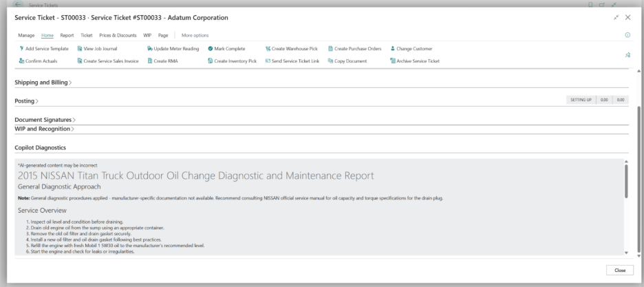This screenshot has height=287, width=644.
Task: Click Archive Service Ticket action label
Action: click(x=418, y=61)
